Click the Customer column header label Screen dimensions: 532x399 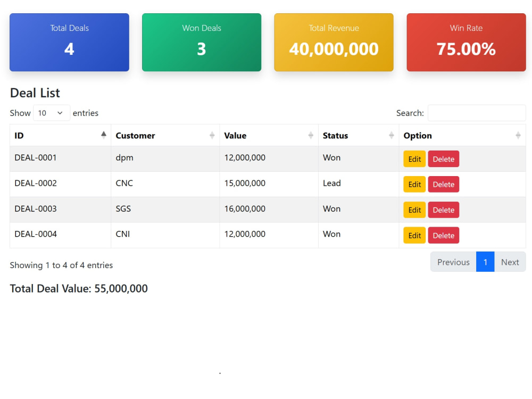click(135, 135)
